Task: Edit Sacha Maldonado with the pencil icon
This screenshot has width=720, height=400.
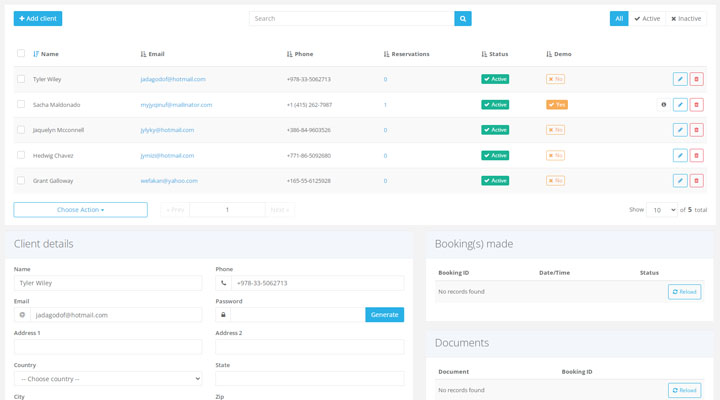Action: click(680, 105)
